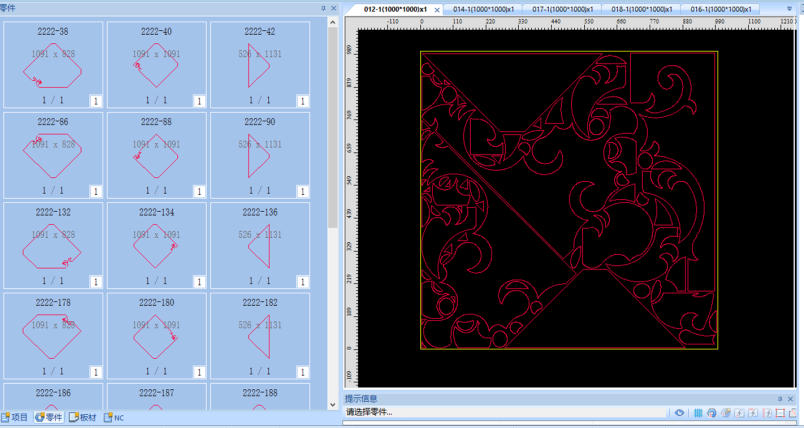Viewport: 804px width, 428px height.
Task: Open the 014-1(1000*1000)x1 document tab
Action: tap(484, 9)
